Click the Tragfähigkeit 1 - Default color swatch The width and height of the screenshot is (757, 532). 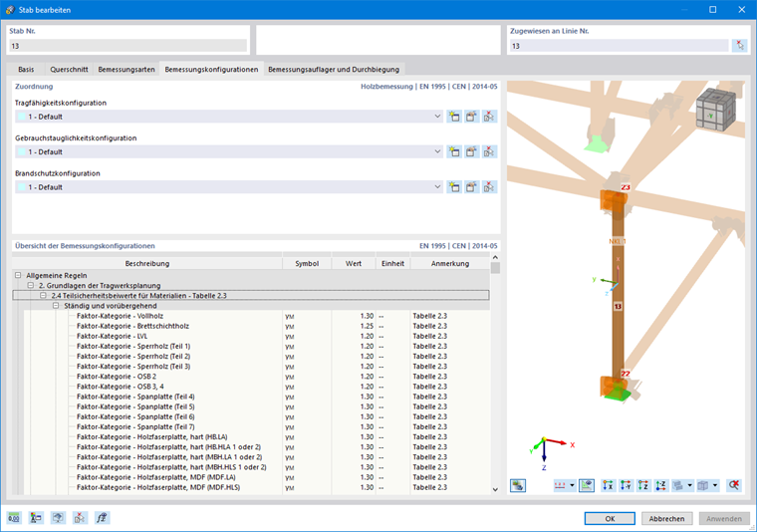click(x=21, y=117)
